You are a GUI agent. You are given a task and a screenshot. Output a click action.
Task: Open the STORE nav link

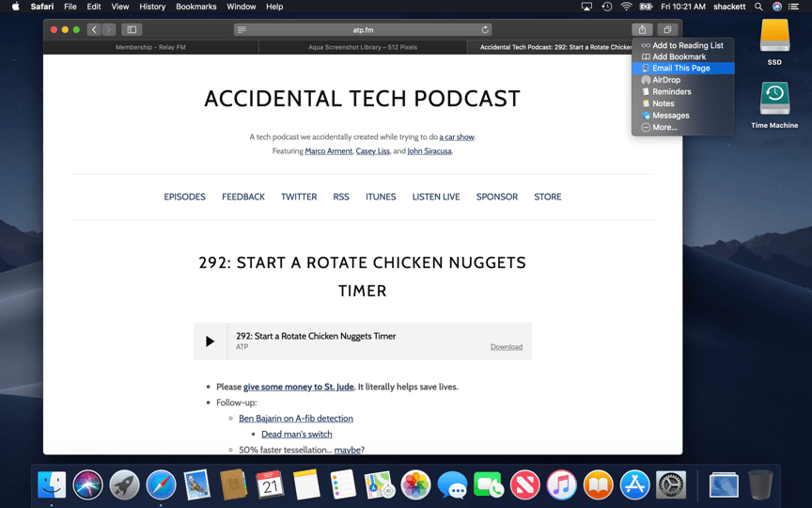(548, 197)
